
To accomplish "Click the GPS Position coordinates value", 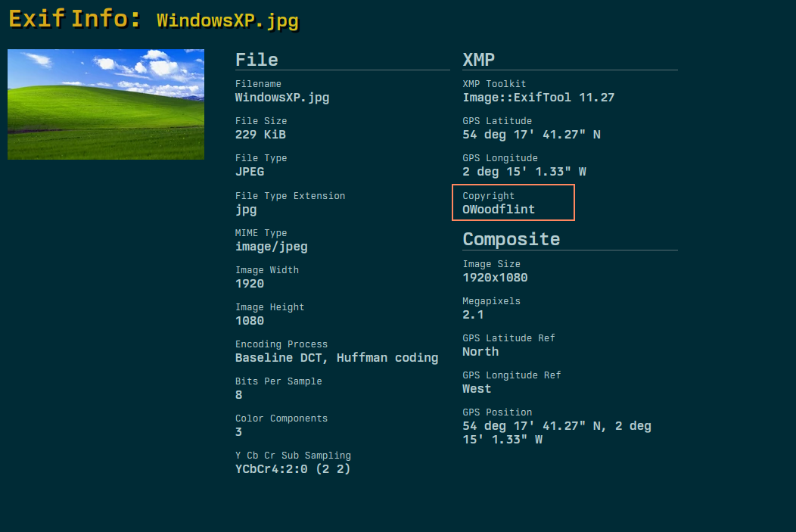I will click(556, 433).
